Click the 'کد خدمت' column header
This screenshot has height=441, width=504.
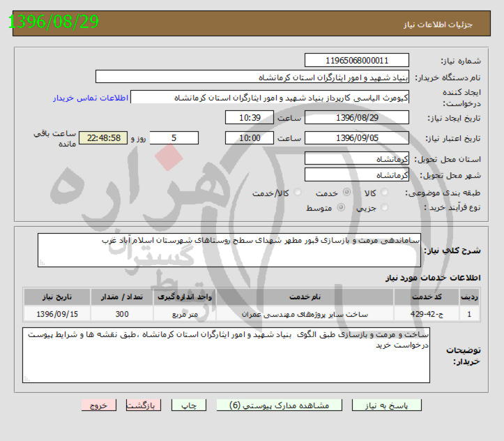pyautogui.click(x=427, y=297)
